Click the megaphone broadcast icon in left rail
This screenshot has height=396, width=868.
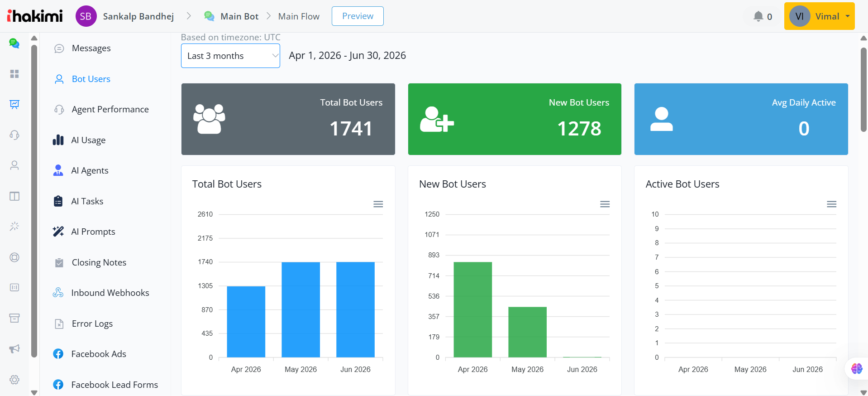14,348
